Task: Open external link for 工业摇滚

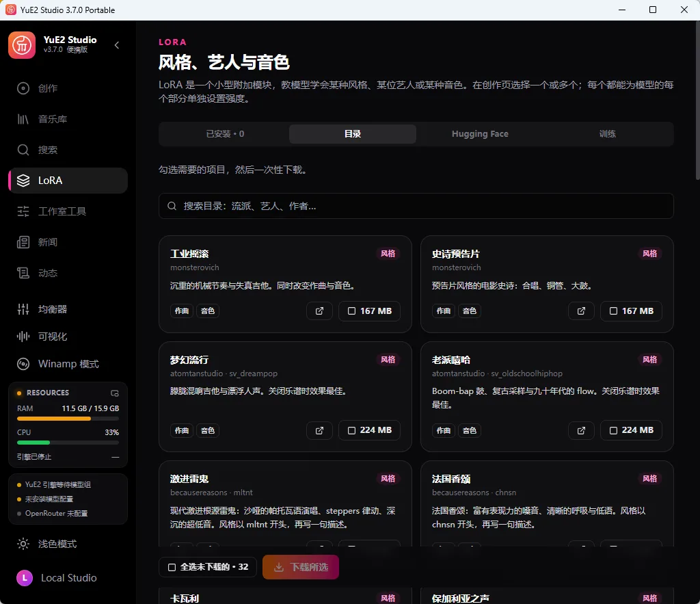Action: (x=320, y=311)
